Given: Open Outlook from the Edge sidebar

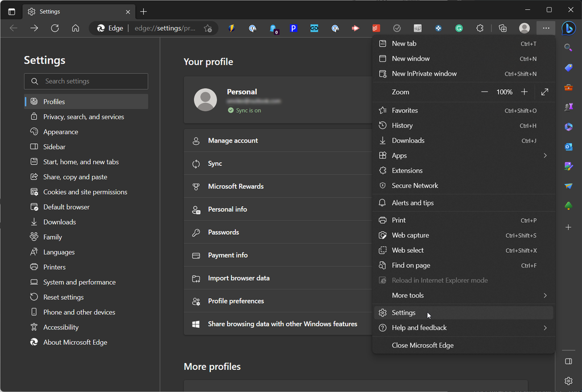Looking at the screenshot, I should click(569, 147).
